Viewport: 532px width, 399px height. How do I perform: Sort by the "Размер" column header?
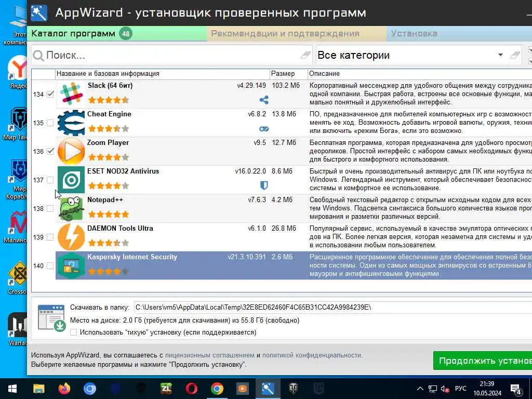[x=288, y=74]
